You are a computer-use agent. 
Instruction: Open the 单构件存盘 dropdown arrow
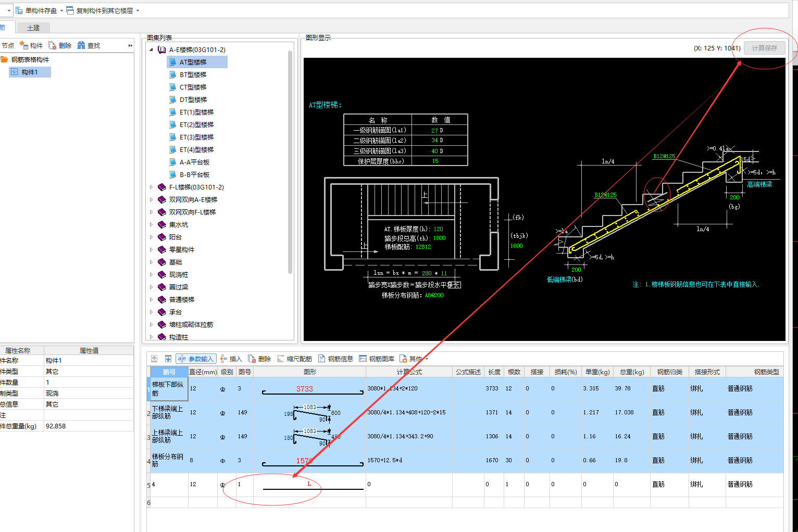pos(61,10)
